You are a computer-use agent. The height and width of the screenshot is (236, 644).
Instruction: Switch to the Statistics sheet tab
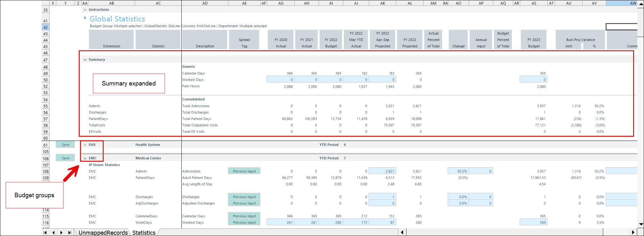pyautogui.click(x=144, y=232)
